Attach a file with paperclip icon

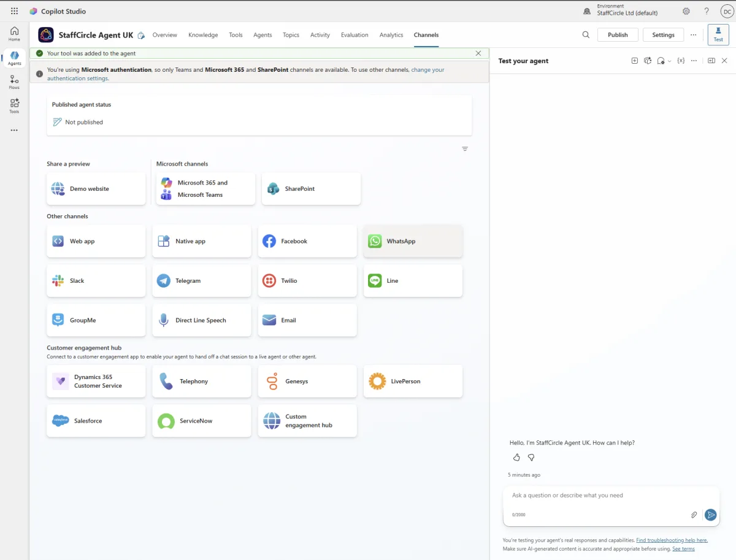pos(694,515)
